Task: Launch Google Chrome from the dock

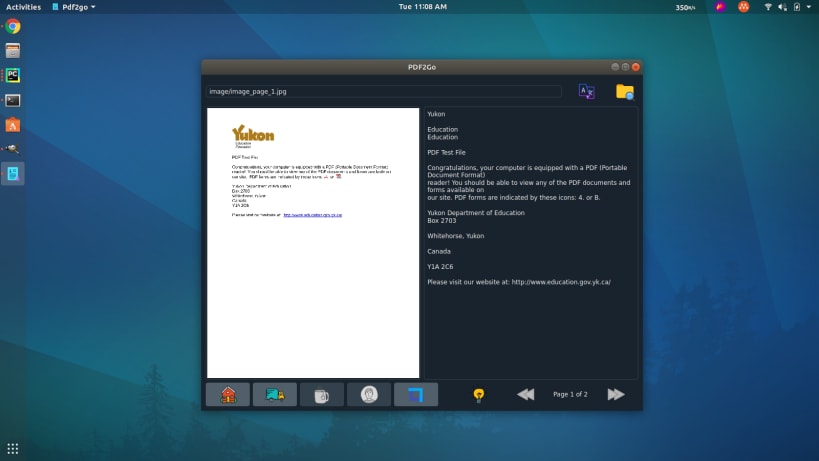Action: 13,26
